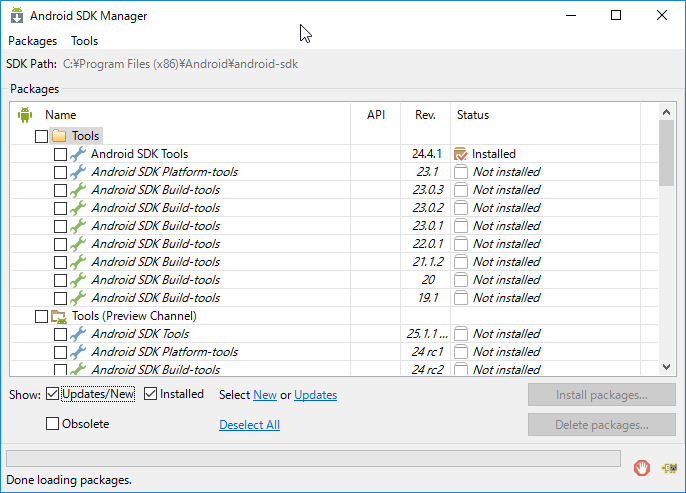Open the Tools menu

(x=84, y=41)
